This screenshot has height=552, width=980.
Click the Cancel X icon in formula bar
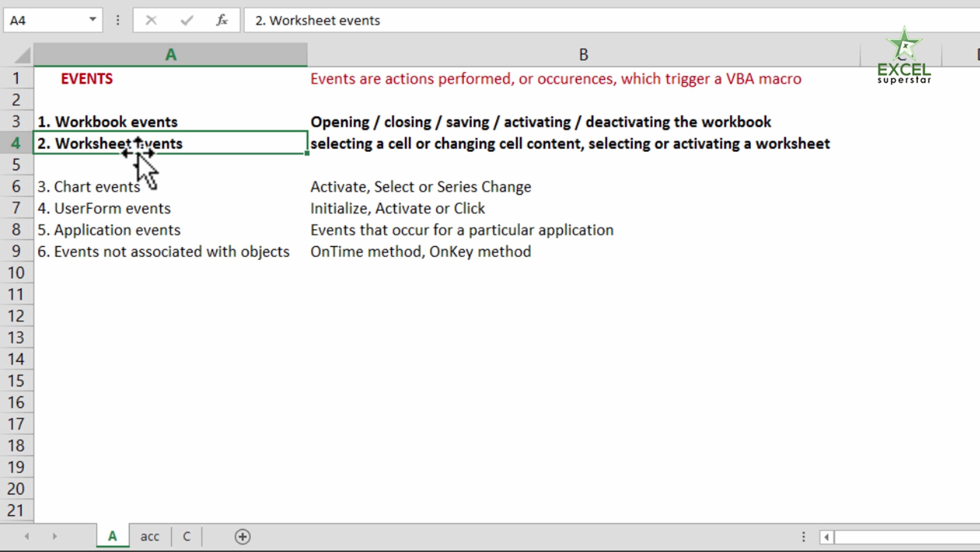[x=151, y=20]
